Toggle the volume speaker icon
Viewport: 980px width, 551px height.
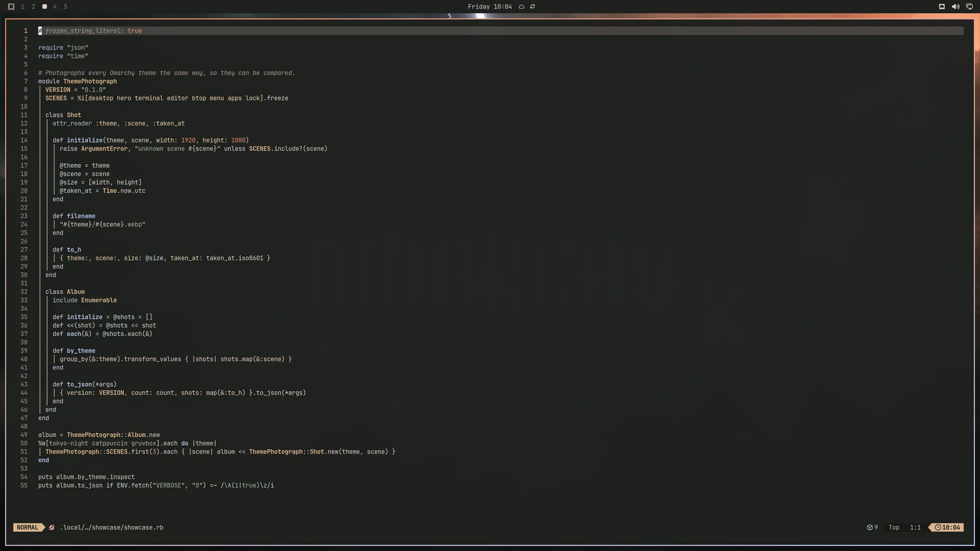point(955,7)
